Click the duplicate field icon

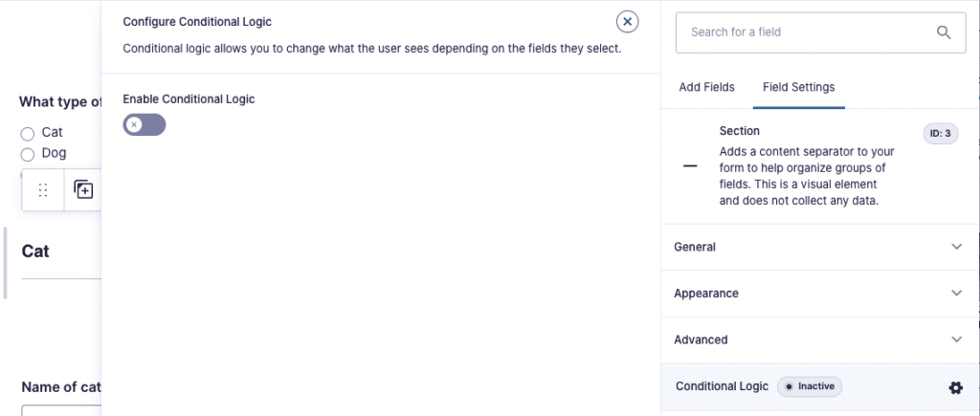pyautogui.click(x=83, y=189)
